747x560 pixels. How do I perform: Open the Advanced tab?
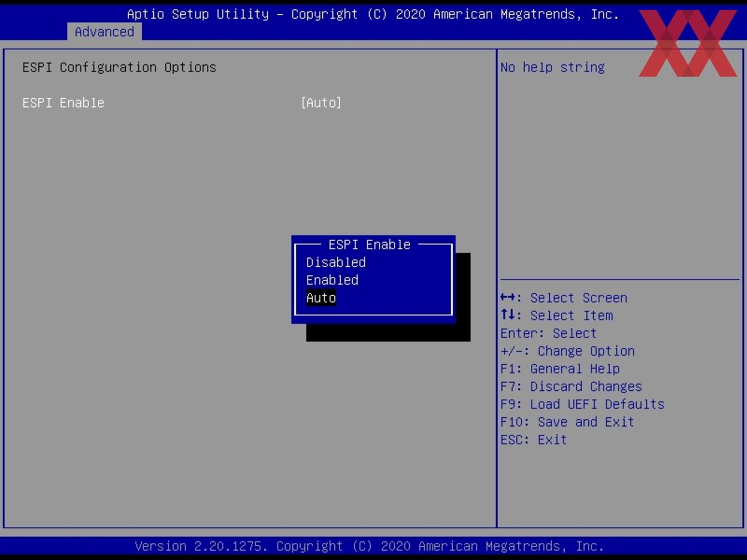[104, 32]
